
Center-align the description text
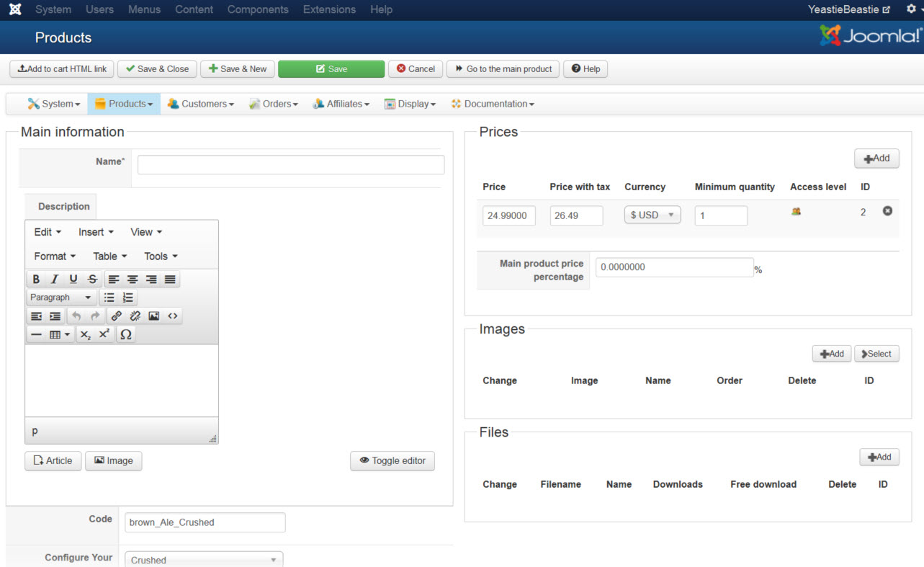tap(133, 280)
